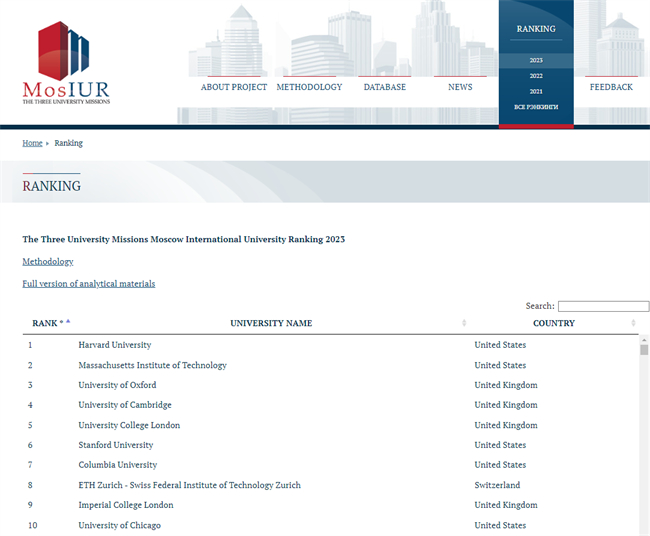The width and height of the screenshot is (650, 536).
Task: Click the Ranking breadcrumb text
Action: click(x=68, y=143)
